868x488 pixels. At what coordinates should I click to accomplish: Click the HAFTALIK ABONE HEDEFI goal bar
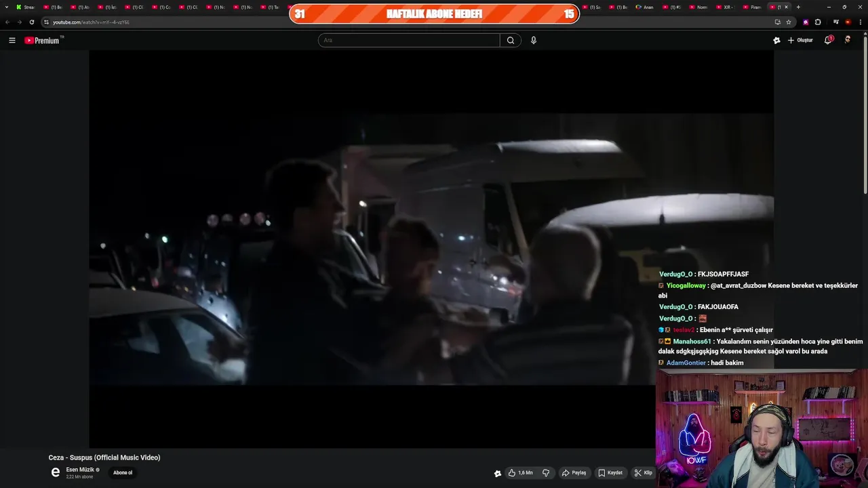(434, 14)
